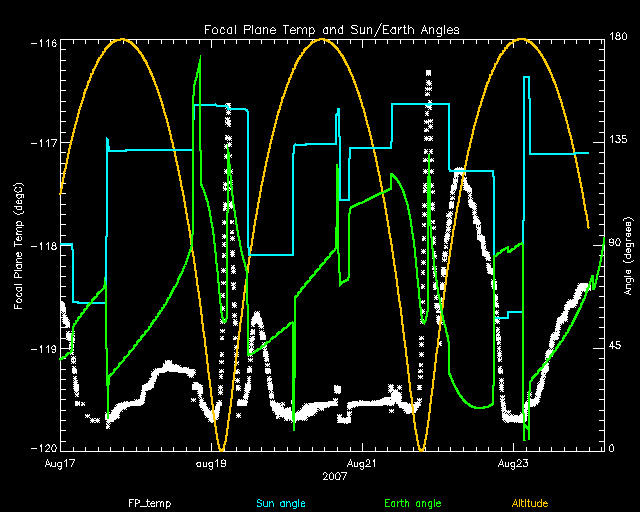The image size is (640, 512).
Task: Click the 'Focal Plane Temp (degC)' axis title
Action: (18, 244)
